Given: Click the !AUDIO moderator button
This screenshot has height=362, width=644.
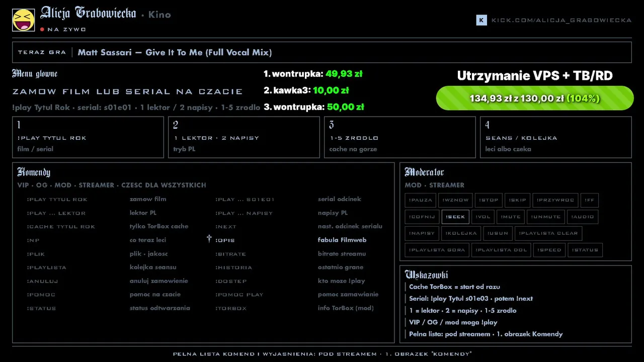Looking at the screenshot, I should click(583, 217).
